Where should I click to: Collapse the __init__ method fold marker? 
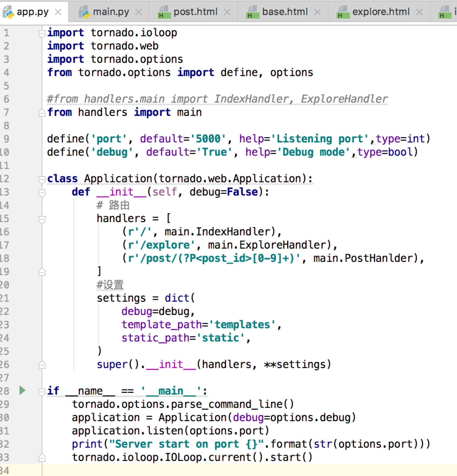(x=42, y=193)
